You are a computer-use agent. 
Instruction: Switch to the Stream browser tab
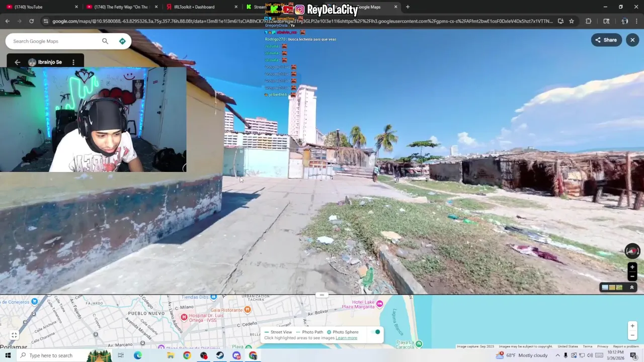pos(259,7)
